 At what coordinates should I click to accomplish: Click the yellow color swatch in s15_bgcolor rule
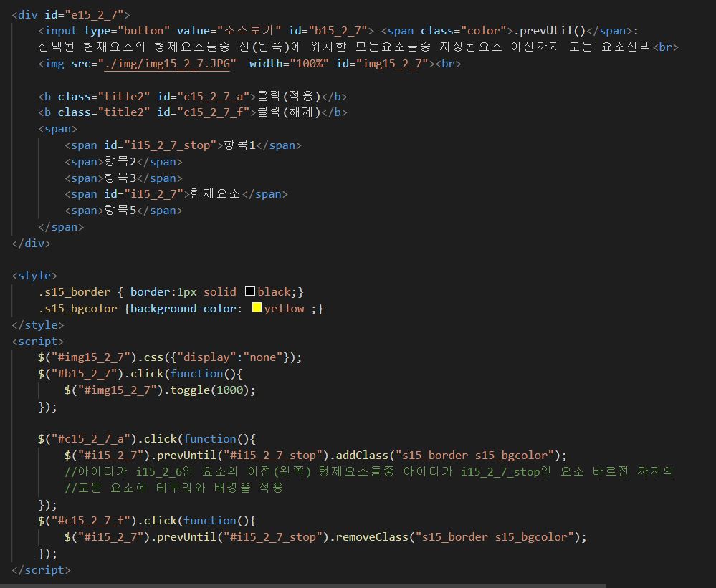257,308
